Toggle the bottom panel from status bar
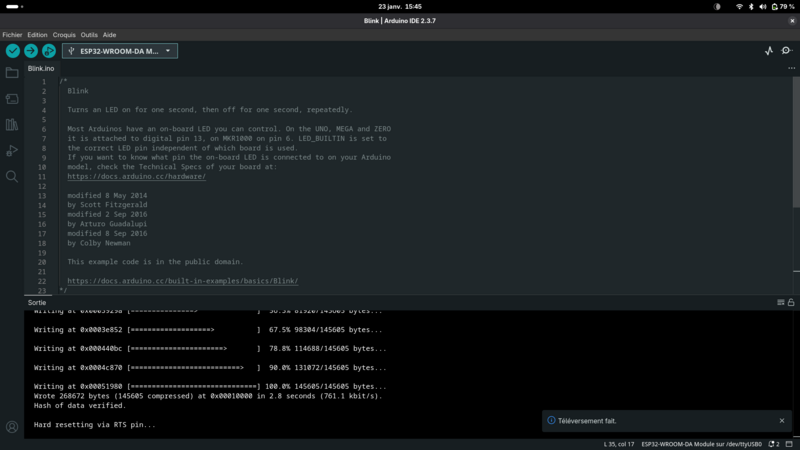The height and width of the screenshot is (450, 800). [x=789, y=444]
